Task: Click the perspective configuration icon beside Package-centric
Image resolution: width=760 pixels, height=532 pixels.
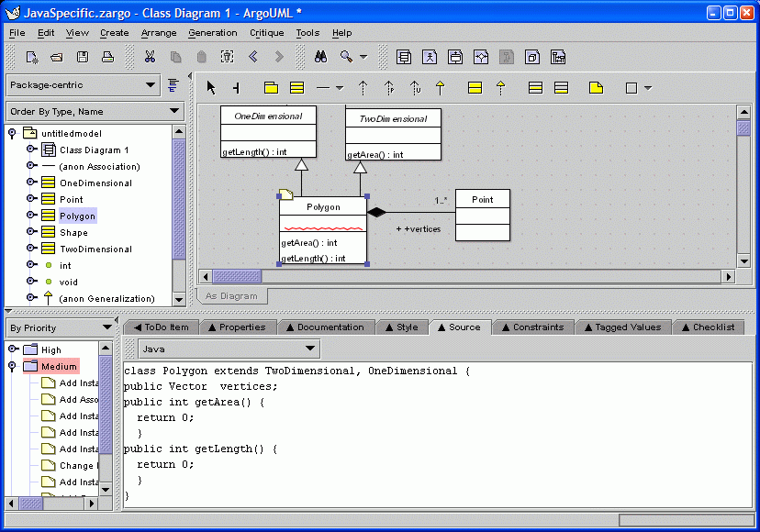Action: [173, 85]
